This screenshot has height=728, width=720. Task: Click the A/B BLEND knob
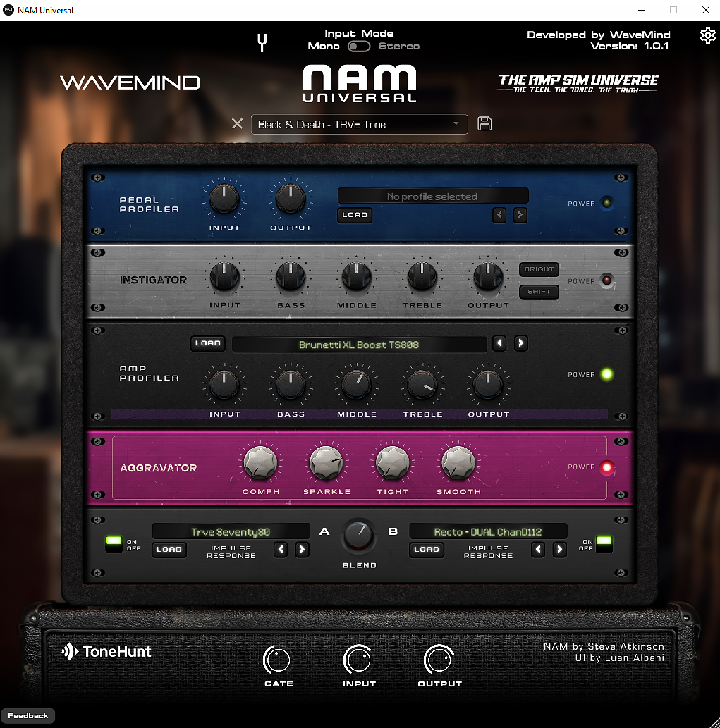pyautogui.click(x=358, y=536)
